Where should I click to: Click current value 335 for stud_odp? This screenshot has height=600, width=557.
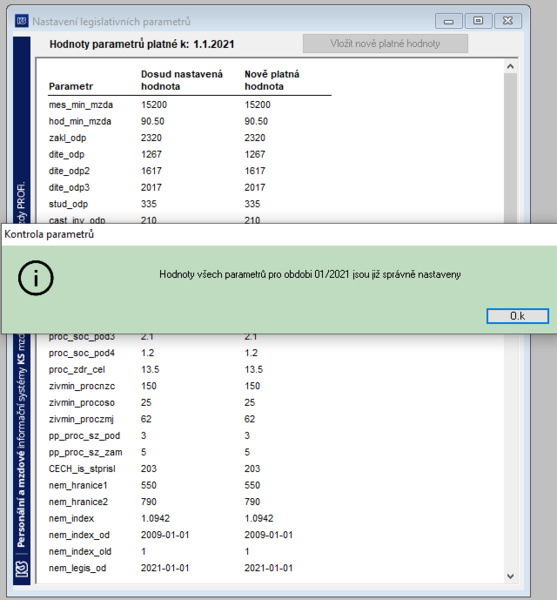[149, 204]
